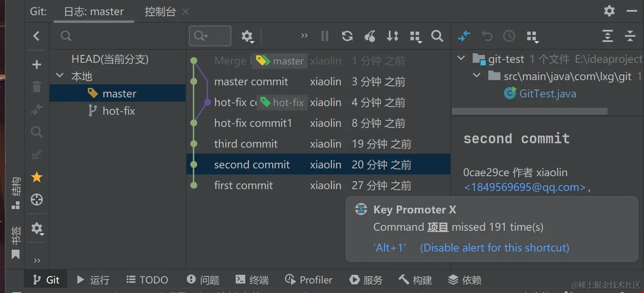The height and width of the screenshot is (293, 644).
Task: Select the third commit row
Action: coord(318,144)
